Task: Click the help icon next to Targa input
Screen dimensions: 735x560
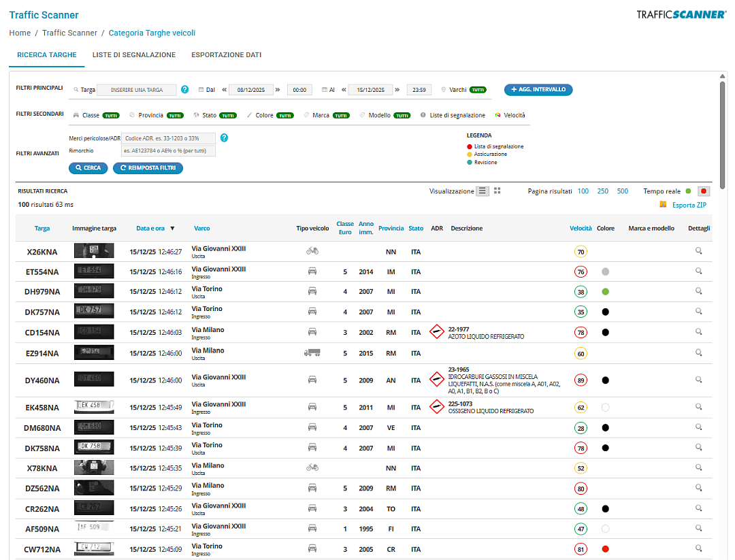Action: point(184,90)
